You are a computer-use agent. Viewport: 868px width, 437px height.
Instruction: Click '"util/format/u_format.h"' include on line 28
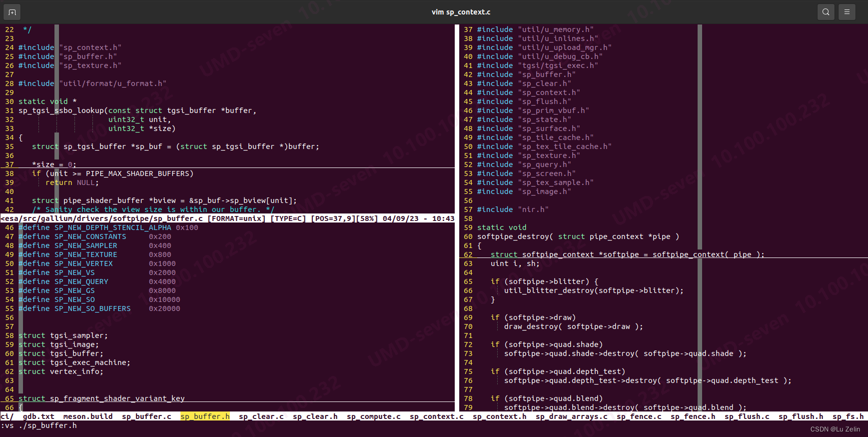(113, 83)
